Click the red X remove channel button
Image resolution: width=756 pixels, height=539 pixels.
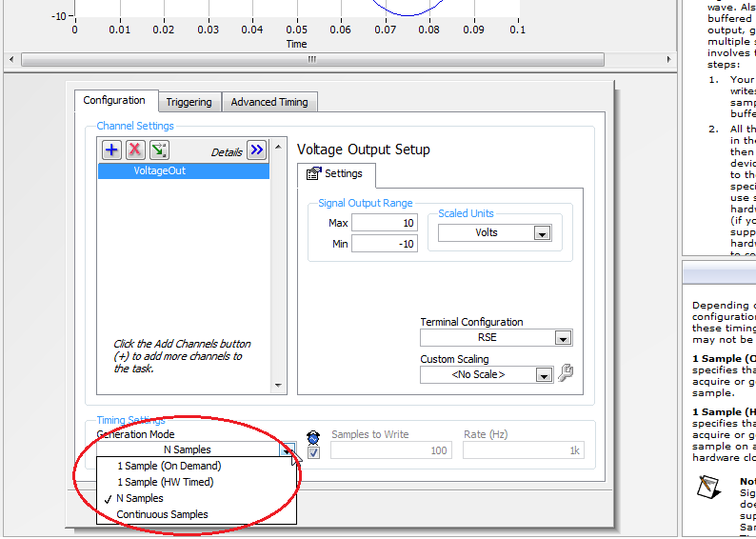135,150
